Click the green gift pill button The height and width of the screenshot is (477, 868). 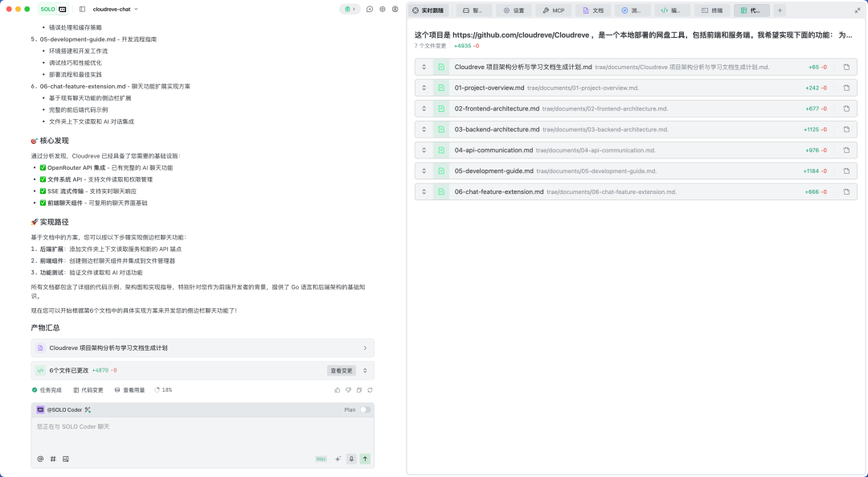pyautogui.click(x=350, y=10)
